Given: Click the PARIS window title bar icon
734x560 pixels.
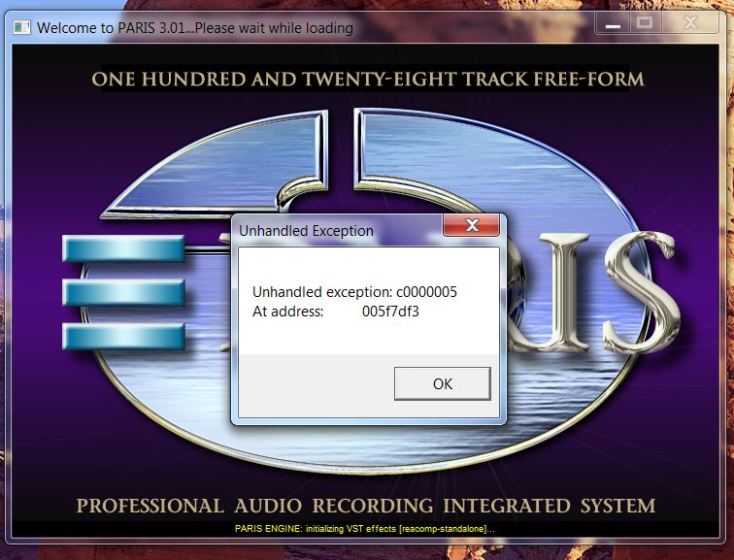Looking at the screenshot, I should point(21,27).
